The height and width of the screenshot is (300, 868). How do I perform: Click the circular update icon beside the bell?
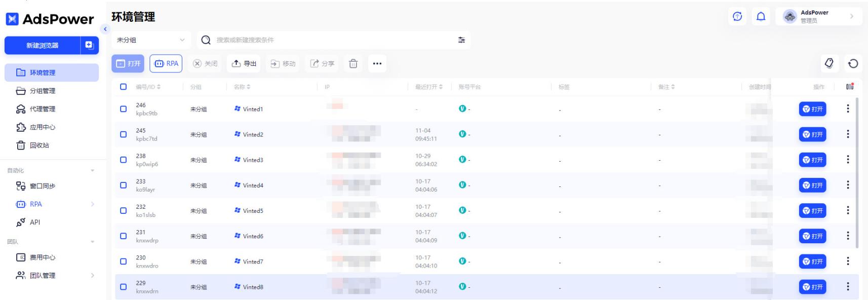[x=737, y=17]
